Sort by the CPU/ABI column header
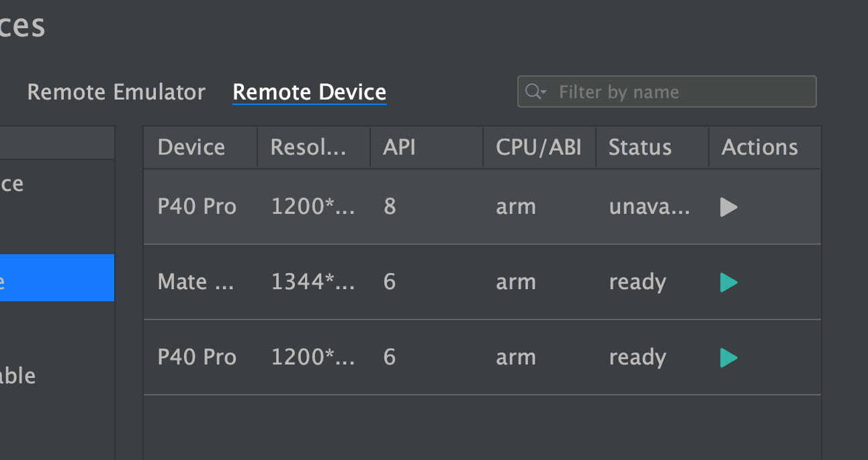The width and height of the screenshot is (868, 460). (x=539, y=147)
